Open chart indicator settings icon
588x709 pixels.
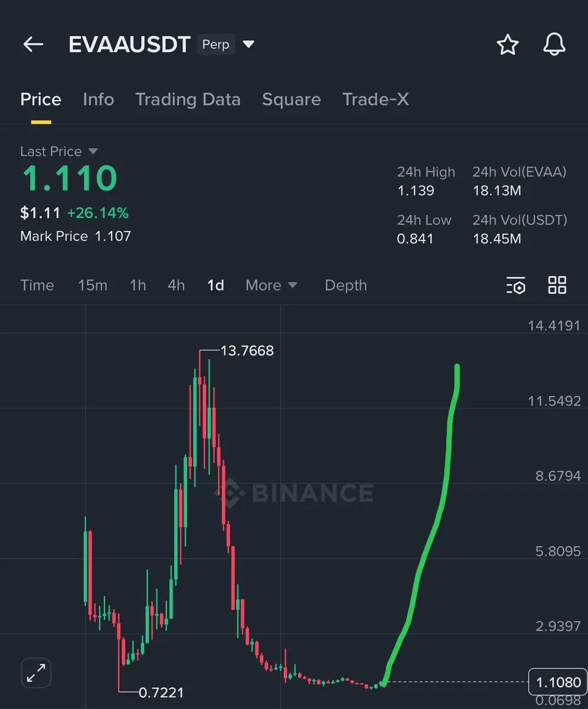[515, 285]
